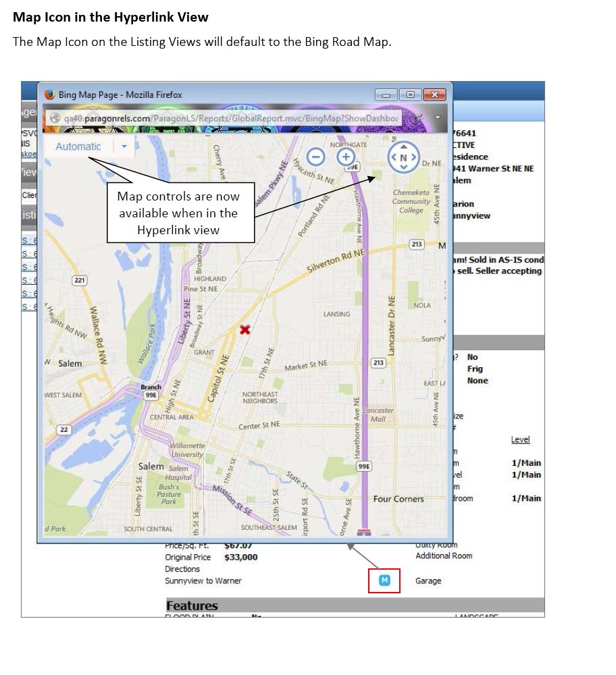This screenshot has width=616, height=675.
Task: Pan map south with compass down arrow
Action: pyautogui.click(x=404, y=167)
